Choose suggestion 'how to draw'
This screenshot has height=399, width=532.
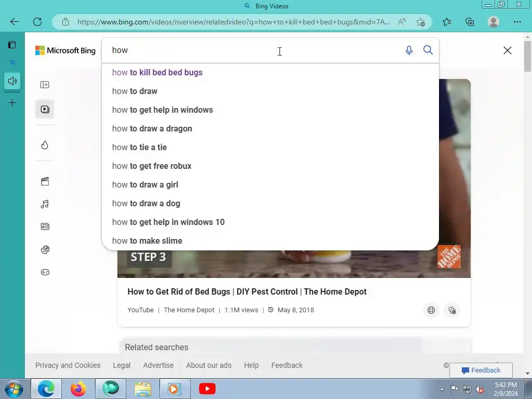(x=270, y=91)
